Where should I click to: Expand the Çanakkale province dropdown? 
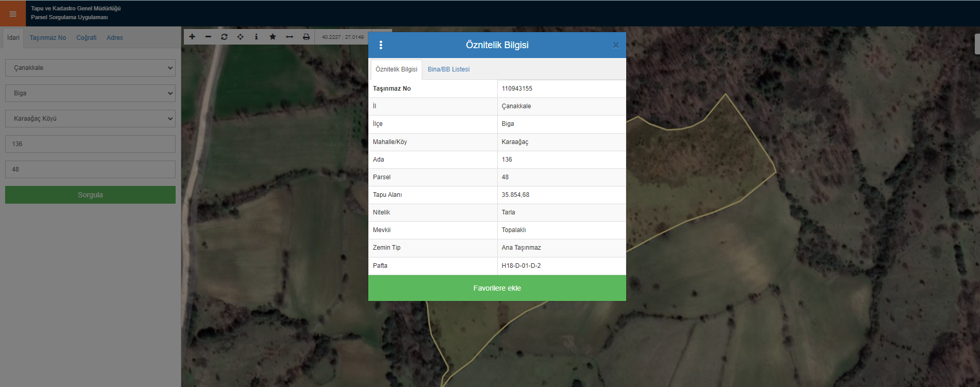(90, 68)
